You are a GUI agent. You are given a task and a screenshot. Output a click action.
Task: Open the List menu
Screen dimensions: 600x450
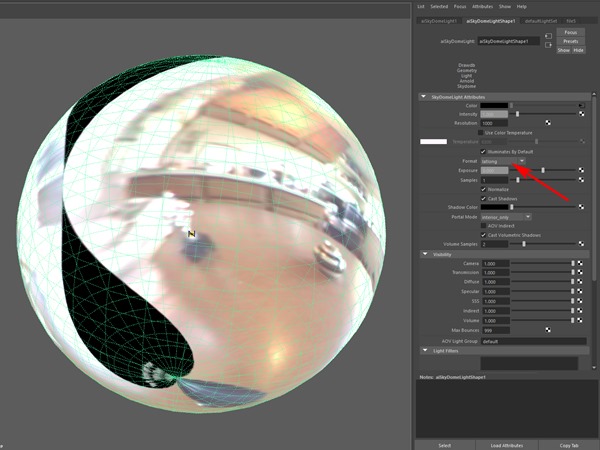(x=421, y=7)
